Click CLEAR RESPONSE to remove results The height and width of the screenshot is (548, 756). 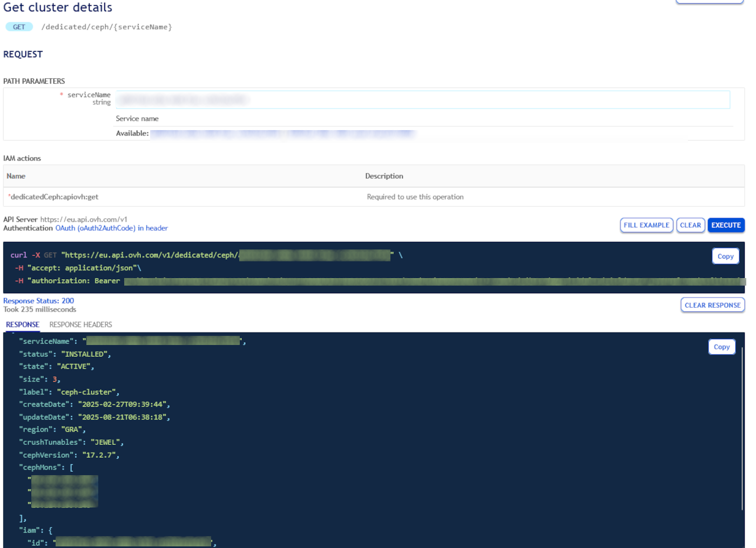pos(712,305)
